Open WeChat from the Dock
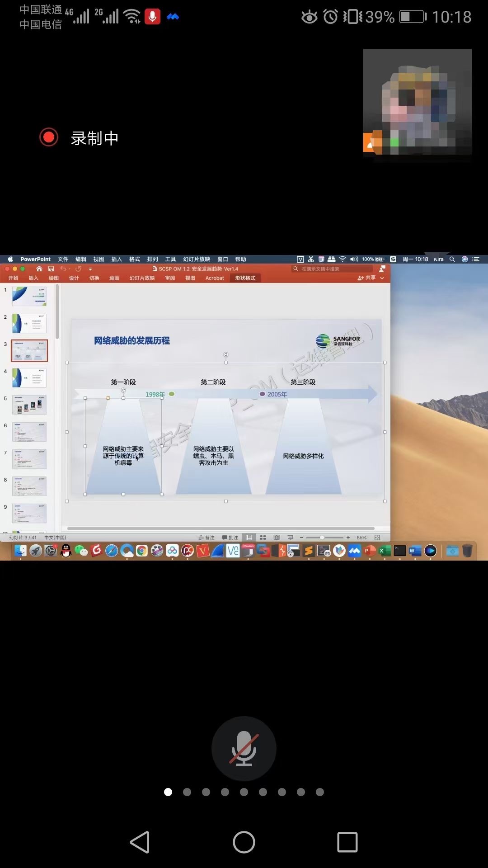The image size is (488, 868). point(81,551)
